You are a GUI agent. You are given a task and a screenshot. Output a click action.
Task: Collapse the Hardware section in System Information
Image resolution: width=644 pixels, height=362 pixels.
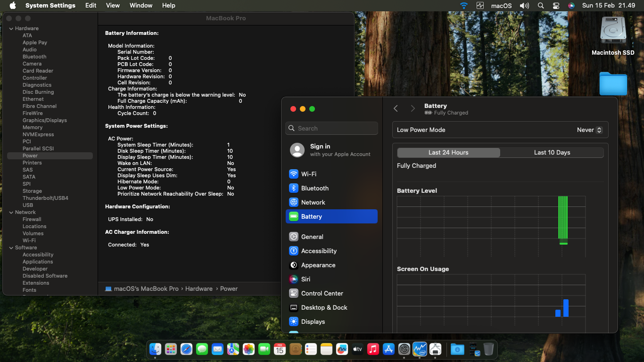(x=11, y=28)
